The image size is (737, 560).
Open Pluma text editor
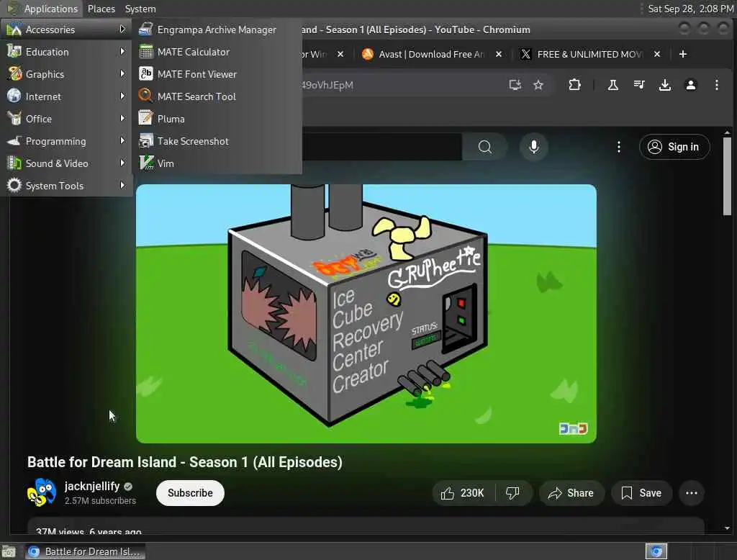(217, 119)
